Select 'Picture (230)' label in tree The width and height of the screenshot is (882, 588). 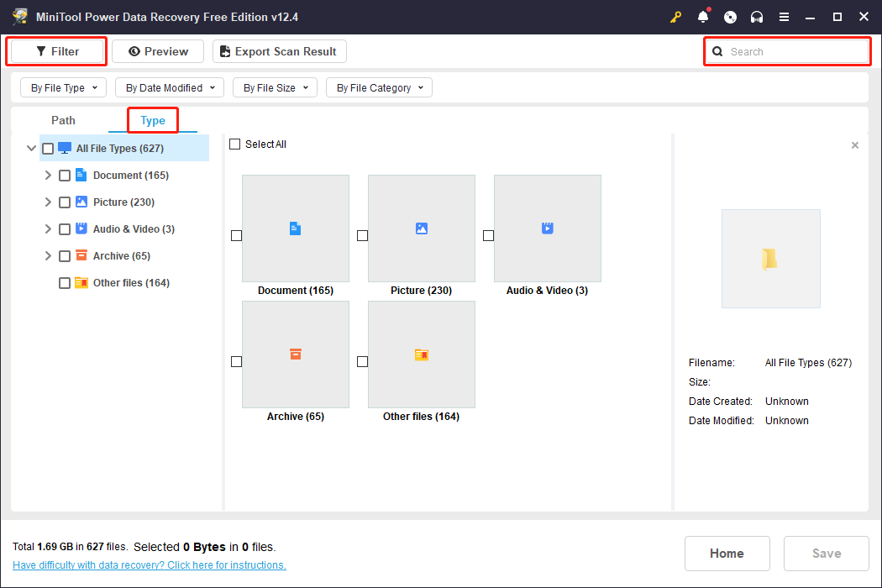tap(123, 202)
